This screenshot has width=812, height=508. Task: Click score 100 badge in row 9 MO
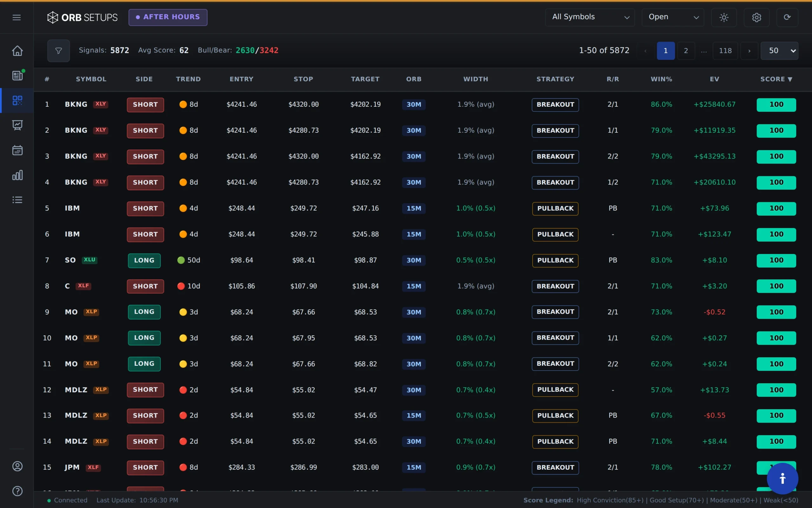tap(776, 312)
